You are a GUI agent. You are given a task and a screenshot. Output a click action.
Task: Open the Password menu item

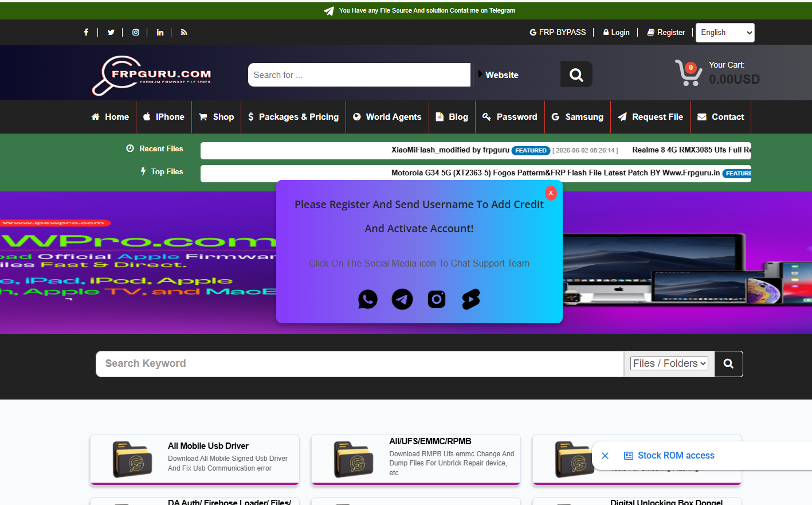(510, 117)
